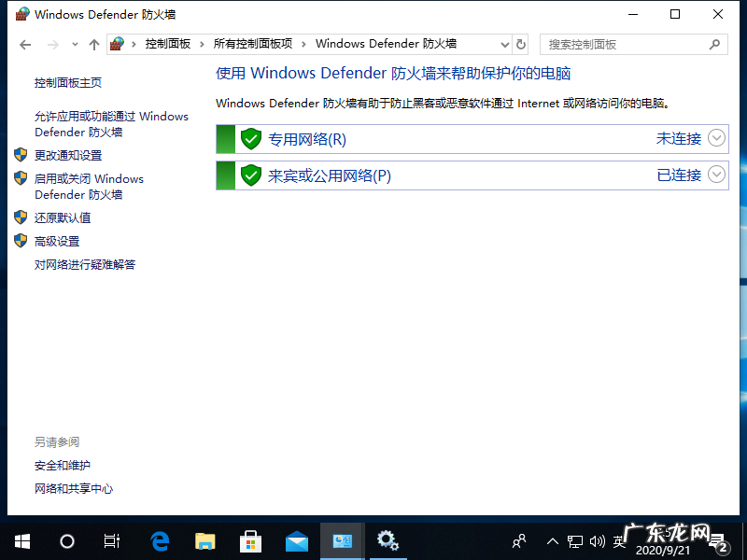
Task: Expand the 专用网络(R) section chevron
Action: pos(716,138)
